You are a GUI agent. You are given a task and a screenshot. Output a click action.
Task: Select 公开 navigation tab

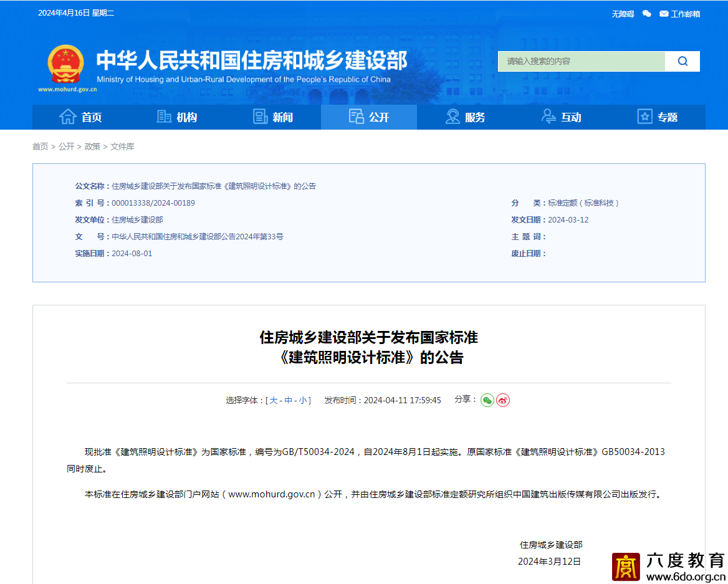pos(369,117)
